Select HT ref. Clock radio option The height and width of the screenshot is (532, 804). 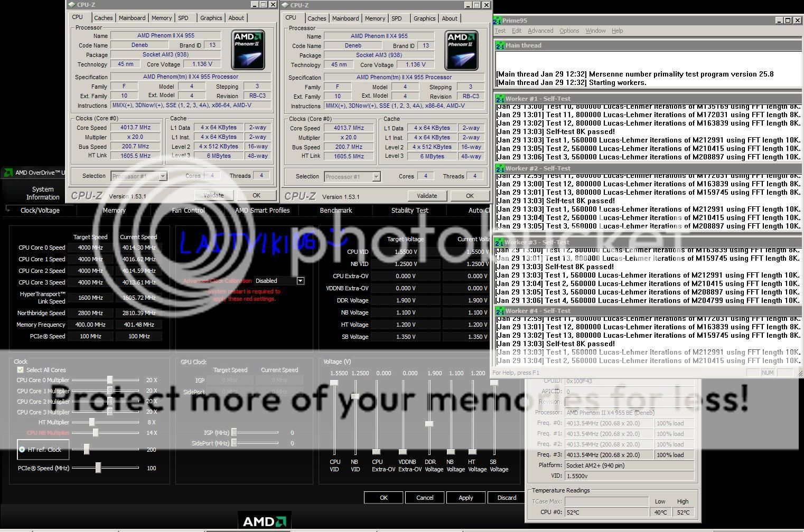[x=22, y=450]
